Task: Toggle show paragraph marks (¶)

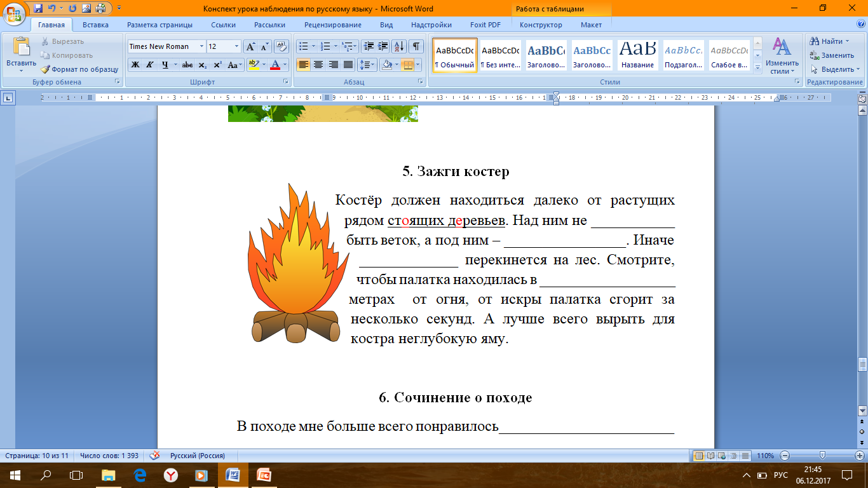Action: pyautogui.click(x=416, y=46)
